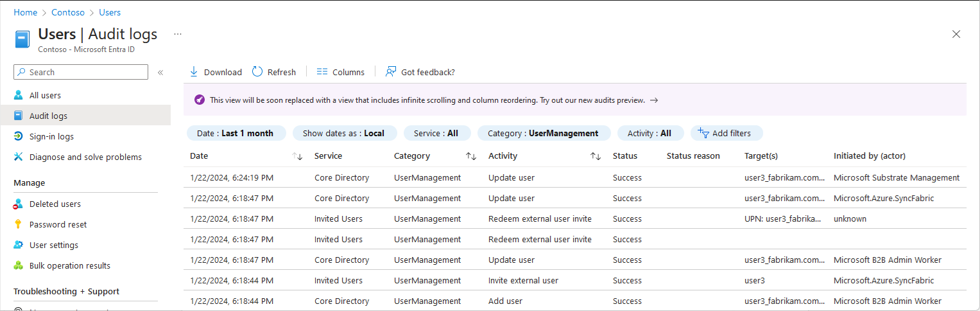
Task: Click the Download arrow icon
Action: [194, 72]
